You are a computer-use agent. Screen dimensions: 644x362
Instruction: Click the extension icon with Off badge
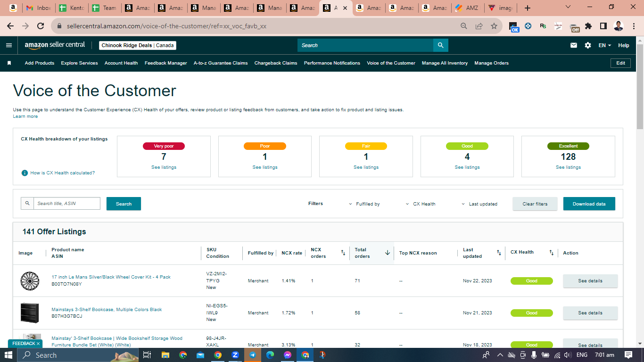(x=574, y=27)
